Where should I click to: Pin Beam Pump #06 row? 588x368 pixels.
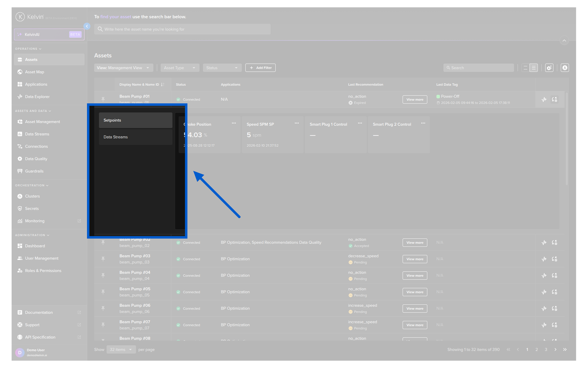pyautogui.click(x=103, y=309)
